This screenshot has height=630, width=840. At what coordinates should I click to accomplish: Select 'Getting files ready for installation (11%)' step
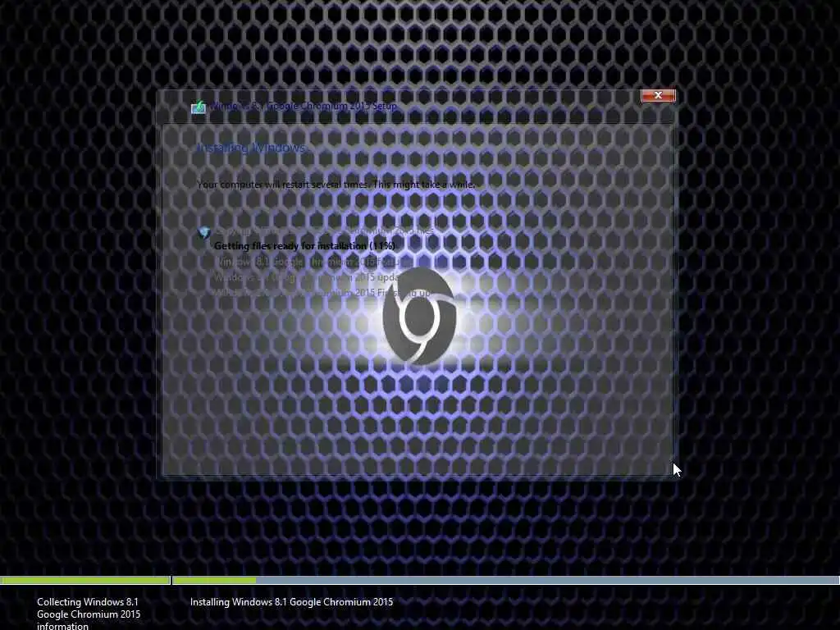(x=305, y=246)
